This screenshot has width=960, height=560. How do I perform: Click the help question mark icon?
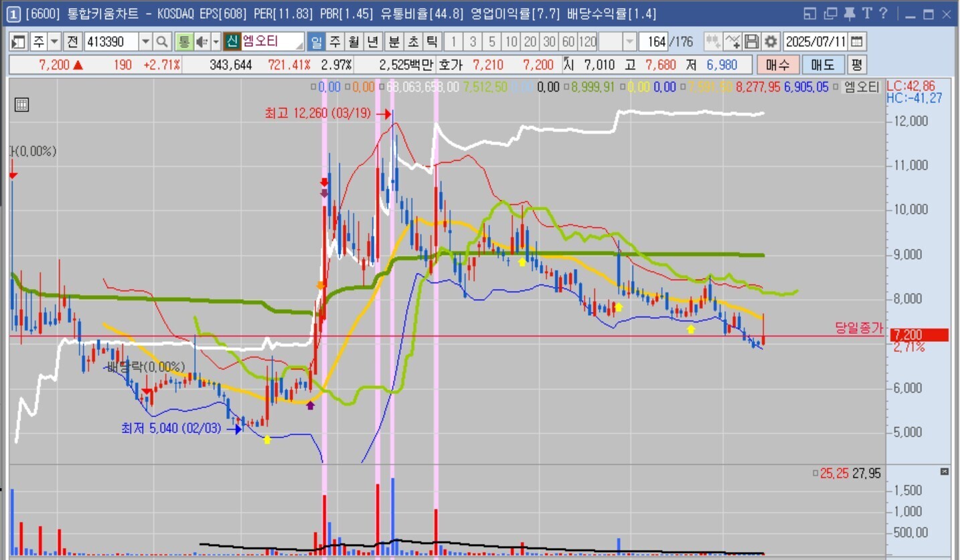[883, 14]
